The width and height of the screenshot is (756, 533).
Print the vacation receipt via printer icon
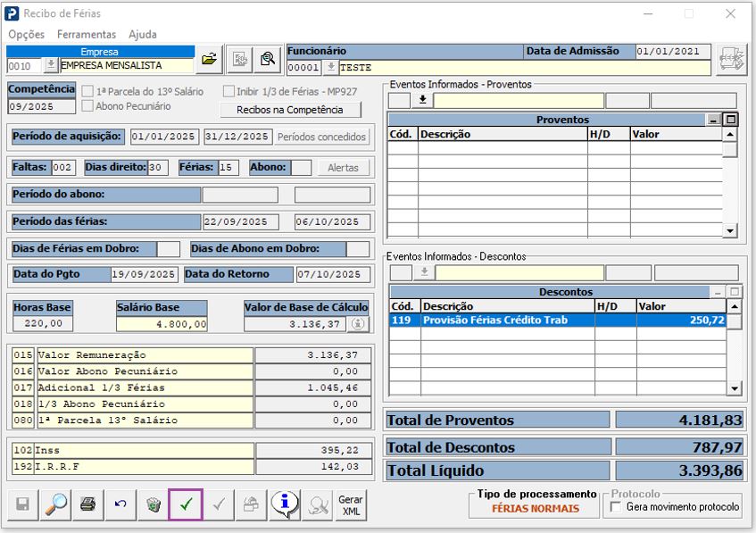87,504
